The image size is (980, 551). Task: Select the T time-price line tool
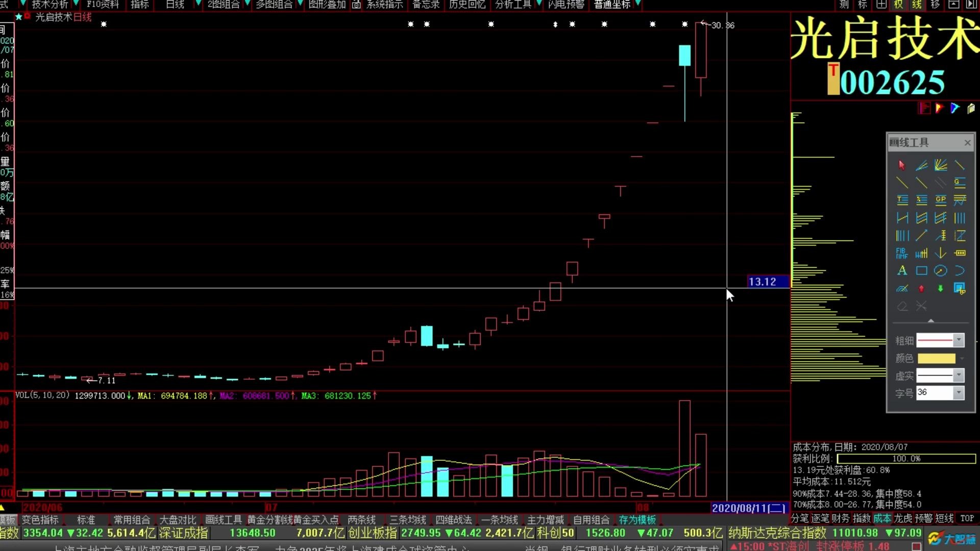[902, 199]
